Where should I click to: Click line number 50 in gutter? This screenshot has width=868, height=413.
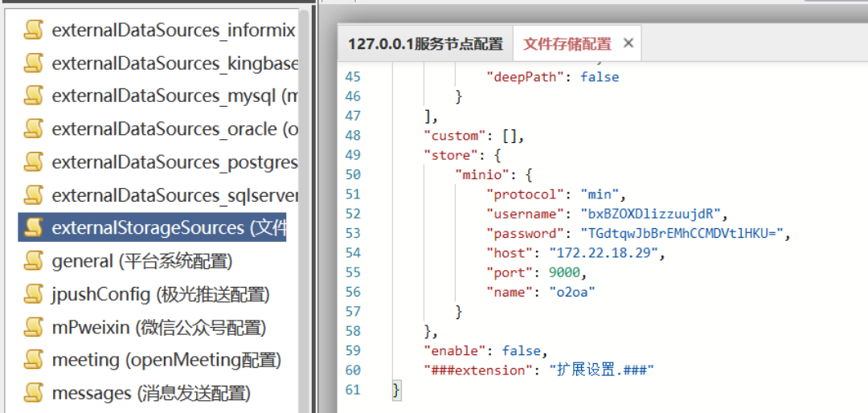coord(353,175)
